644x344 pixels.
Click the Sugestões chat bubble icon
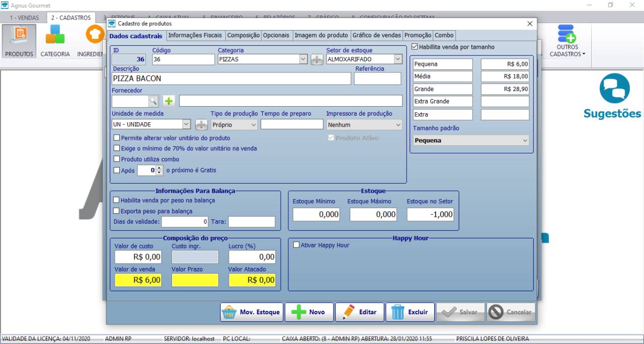(x=614, y=89)
